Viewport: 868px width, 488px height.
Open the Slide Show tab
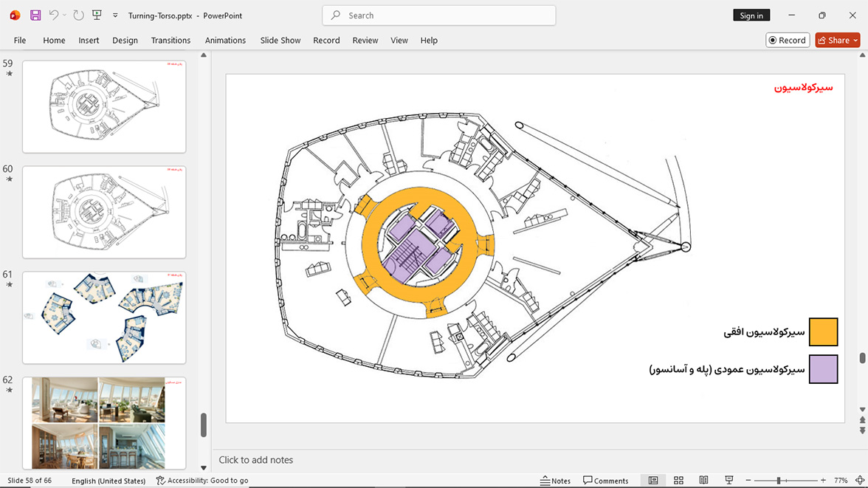[x=280, y=41]
